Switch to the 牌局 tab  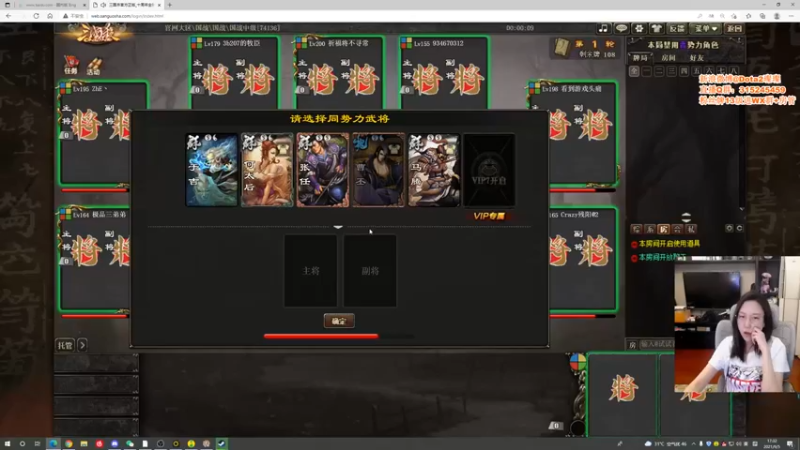[x=640, y=58]
